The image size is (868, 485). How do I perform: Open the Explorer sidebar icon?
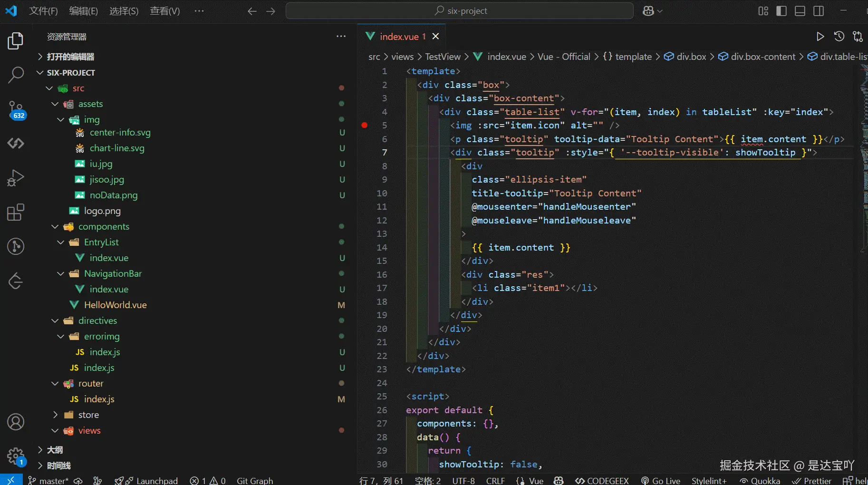pos(16,41)
